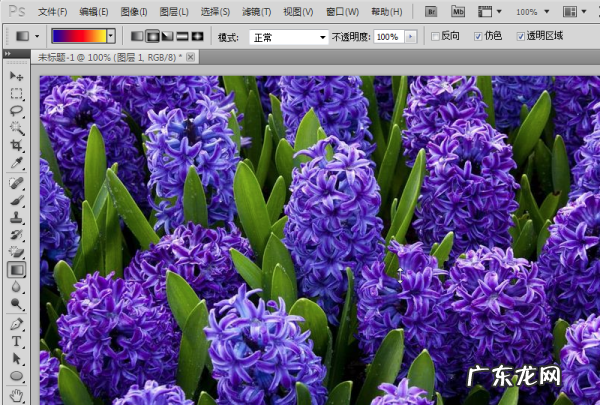Viewport: 600px width, 405px height.
Task: Click the gradient color preview swatch
Action: tap(78, 36)
